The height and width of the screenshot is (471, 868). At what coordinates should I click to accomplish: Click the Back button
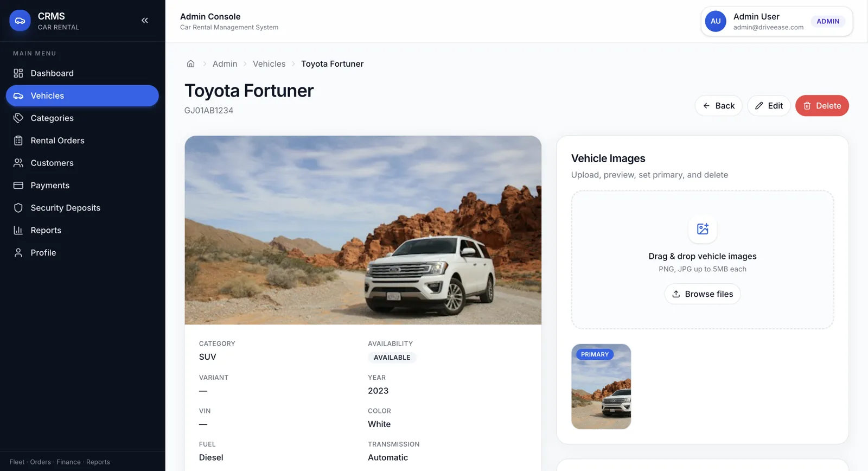point(718,106)
